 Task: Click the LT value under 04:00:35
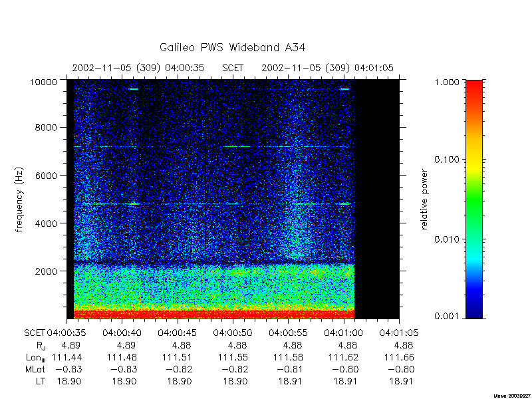coord(69,381)
